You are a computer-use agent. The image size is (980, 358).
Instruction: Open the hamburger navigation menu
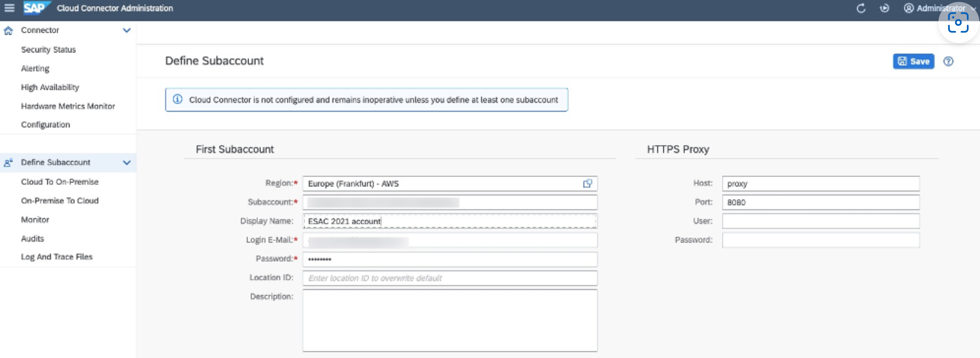tap(9, 8)
